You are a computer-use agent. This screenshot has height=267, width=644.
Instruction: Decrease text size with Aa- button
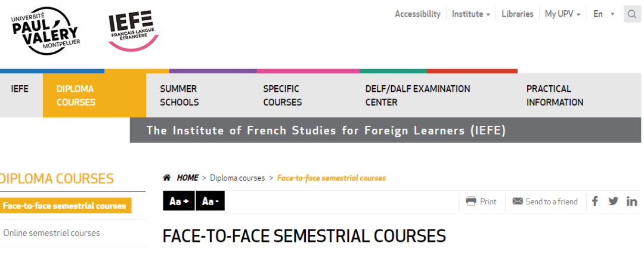210,201
